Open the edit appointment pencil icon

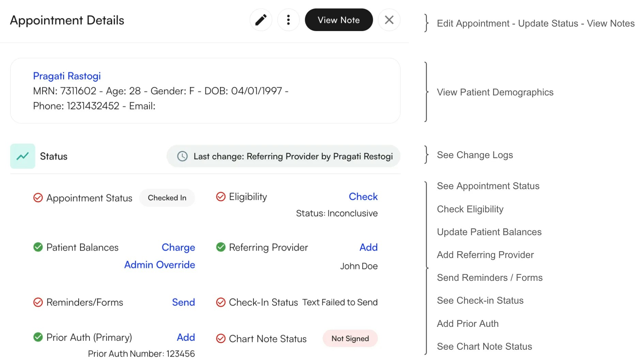coord(261,20)
